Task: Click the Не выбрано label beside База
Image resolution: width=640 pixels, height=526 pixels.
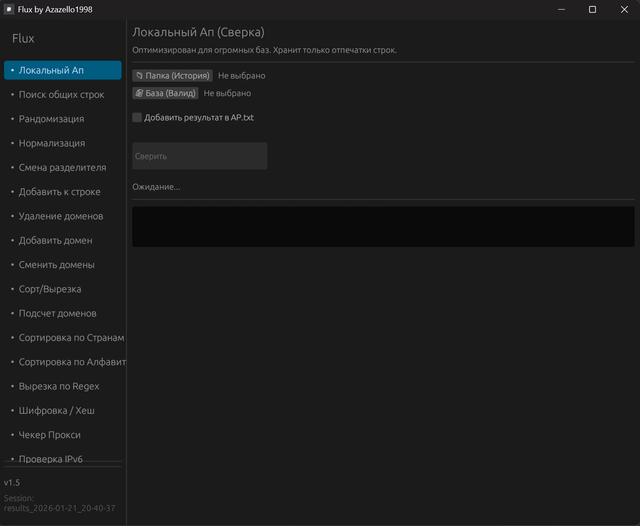Action: (x=227, y=93)
